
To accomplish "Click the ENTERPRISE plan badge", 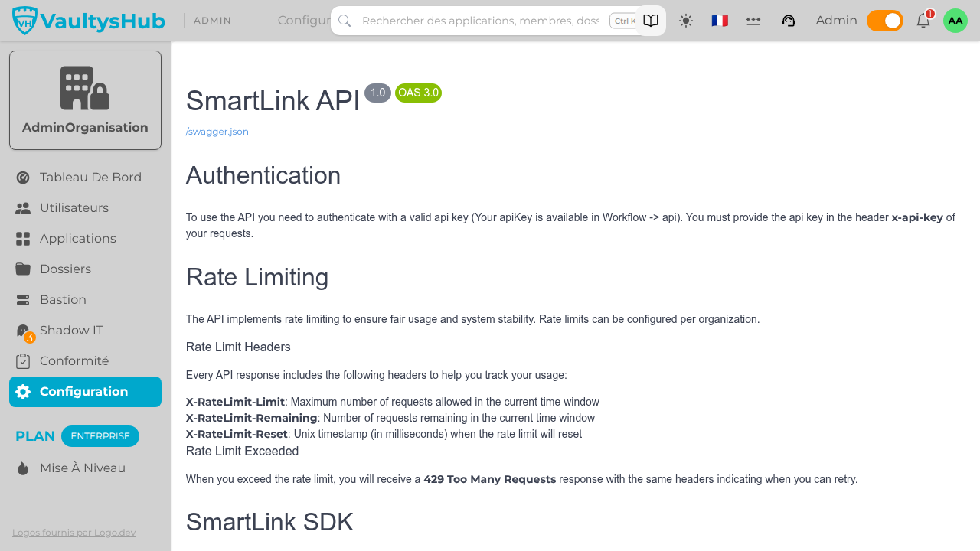I will 100,436.
